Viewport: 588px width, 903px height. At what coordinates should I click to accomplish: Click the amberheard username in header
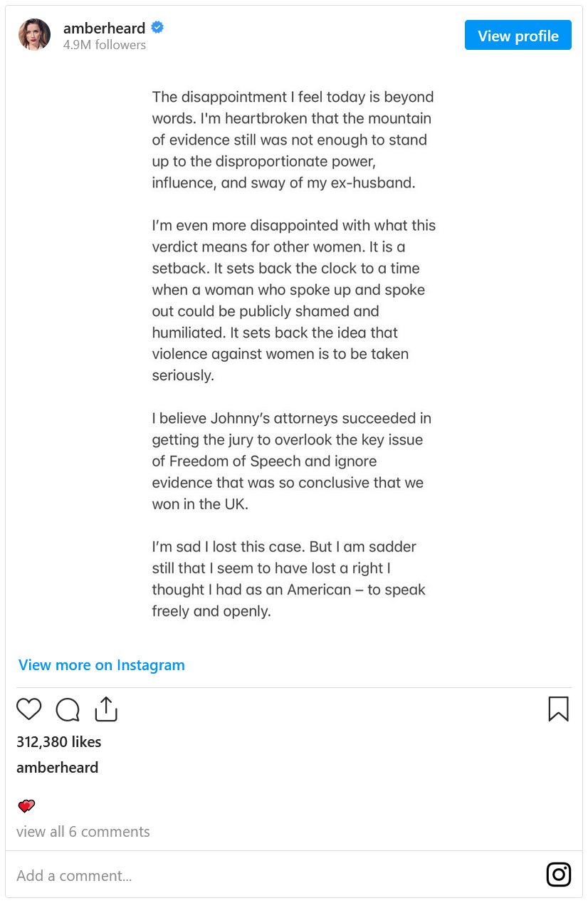coord(104,28)
